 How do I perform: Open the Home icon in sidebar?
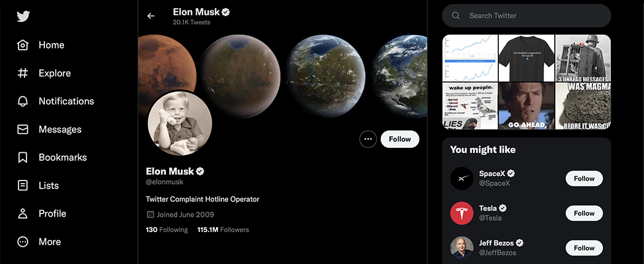[23, 45]
